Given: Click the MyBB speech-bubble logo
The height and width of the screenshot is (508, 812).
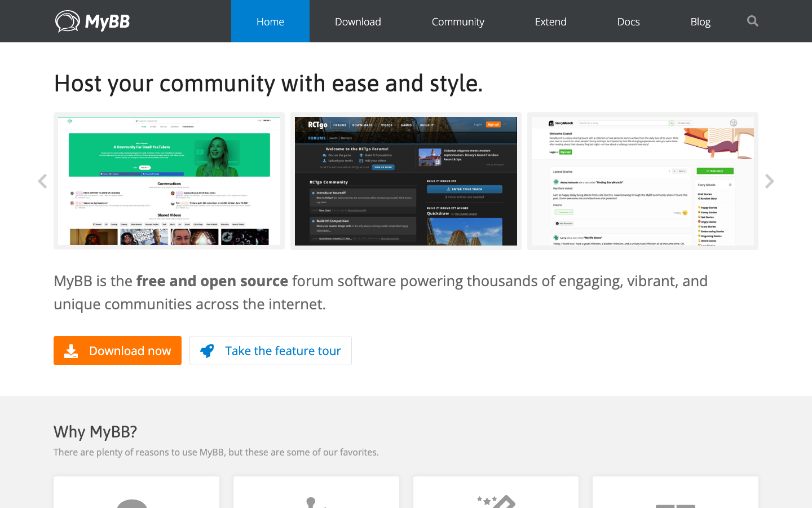Looking at the screenshot, I should 67,21.
